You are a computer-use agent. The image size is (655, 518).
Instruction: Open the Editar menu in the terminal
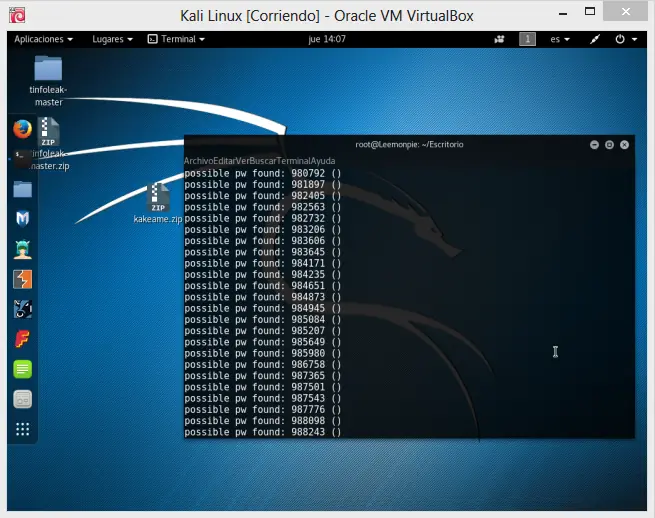[225, 161]
